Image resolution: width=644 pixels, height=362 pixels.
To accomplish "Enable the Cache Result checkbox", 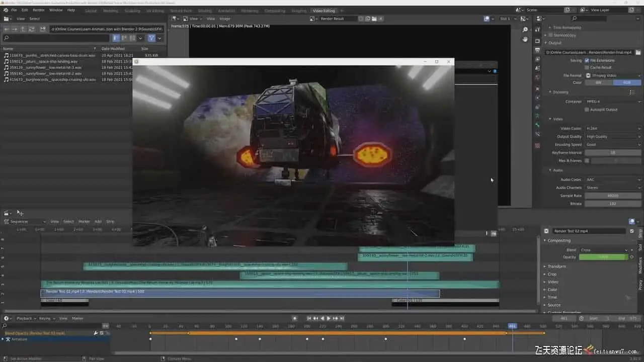I will 587,67.
